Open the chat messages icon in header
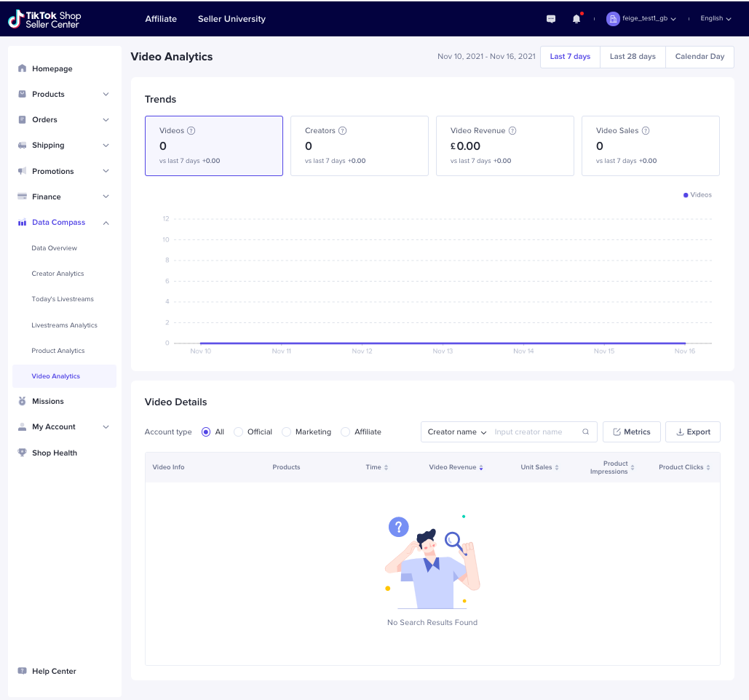Viewport: 749px width, 700px height. (x=551, y=19)
